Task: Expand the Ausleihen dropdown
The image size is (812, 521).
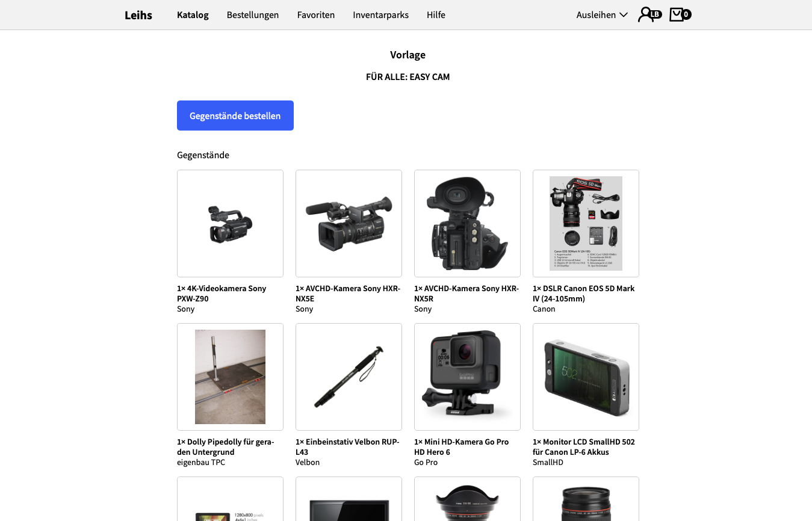Action: coord(602,15)
